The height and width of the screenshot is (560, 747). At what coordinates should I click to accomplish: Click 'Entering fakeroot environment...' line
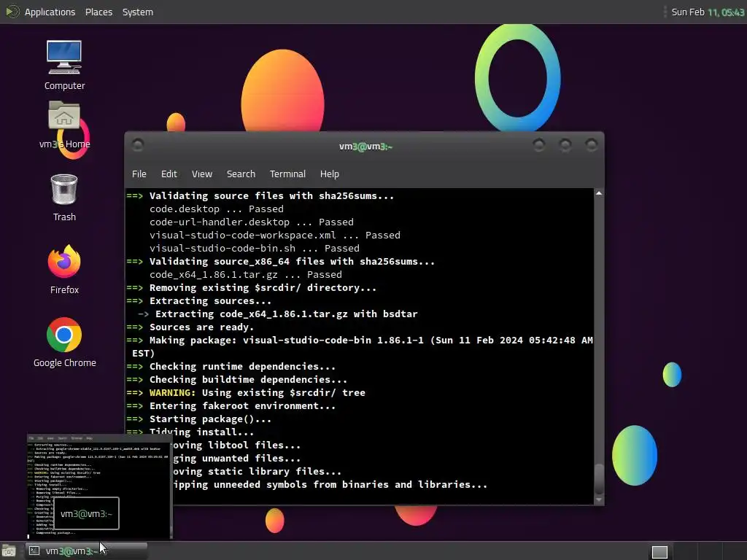click(x=242, y=406)
